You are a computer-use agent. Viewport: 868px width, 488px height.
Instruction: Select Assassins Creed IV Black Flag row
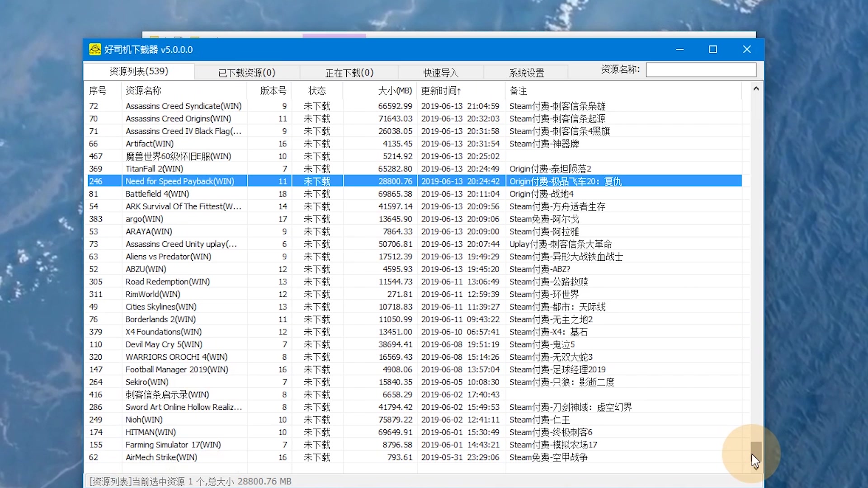[414, 131]
